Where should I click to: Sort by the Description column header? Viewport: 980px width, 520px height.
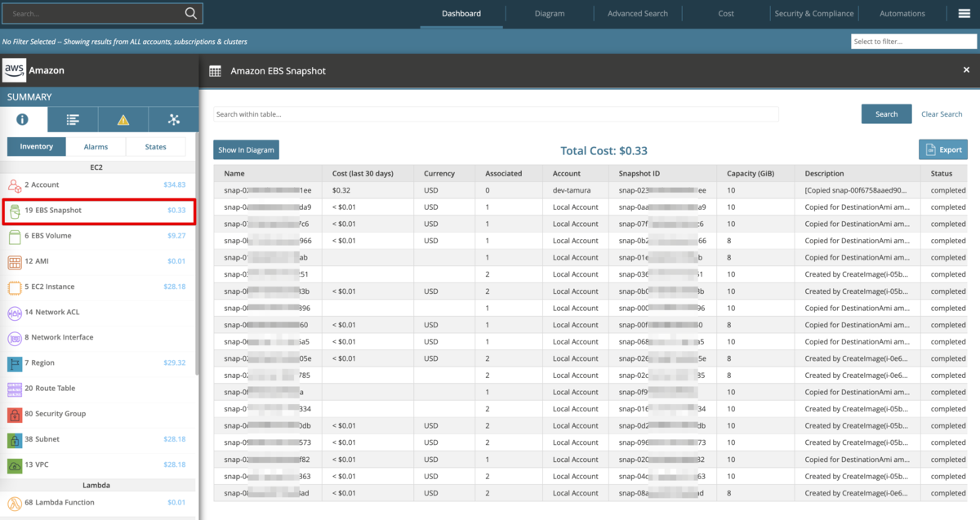pyautogui.click(x=857, y=173)
